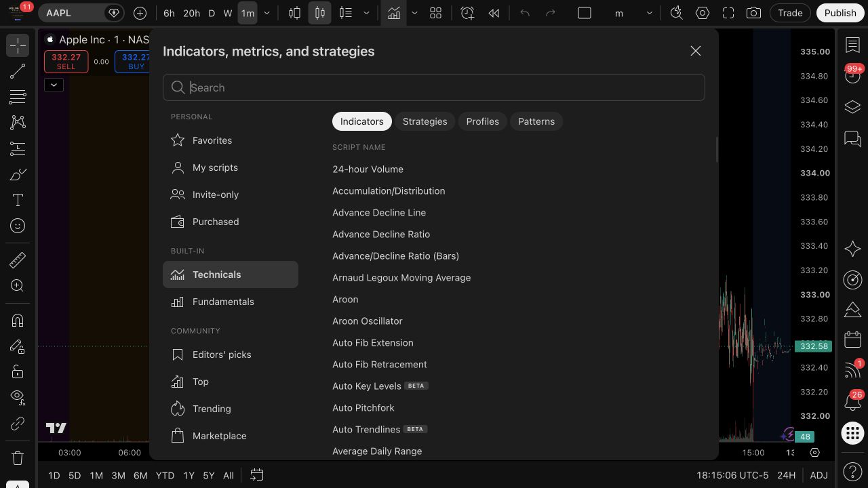The width and height of the screenshot is (868, 488).
Task: Start bar replay mode
Action: tap(494, 13)
